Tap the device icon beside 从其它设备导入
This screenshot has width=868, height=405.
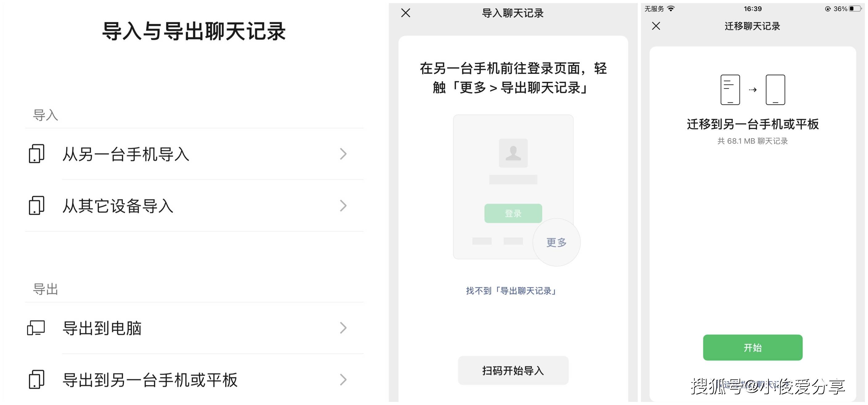[36, 205]
